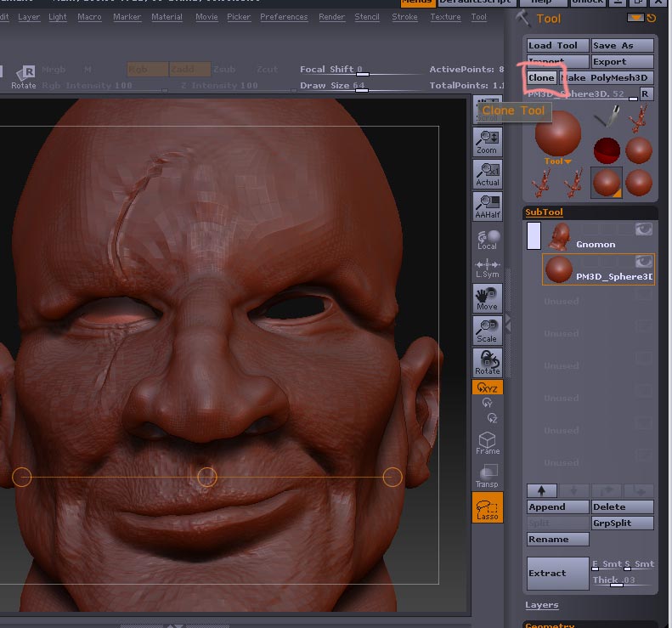Click the Frame mesh cube icon
The image size is (672, 628).
pos(488,443)
